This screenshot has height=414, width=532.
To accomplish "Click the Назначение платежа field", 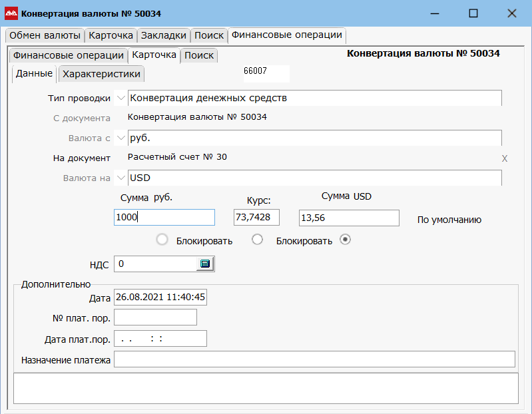I will [314, 359].
